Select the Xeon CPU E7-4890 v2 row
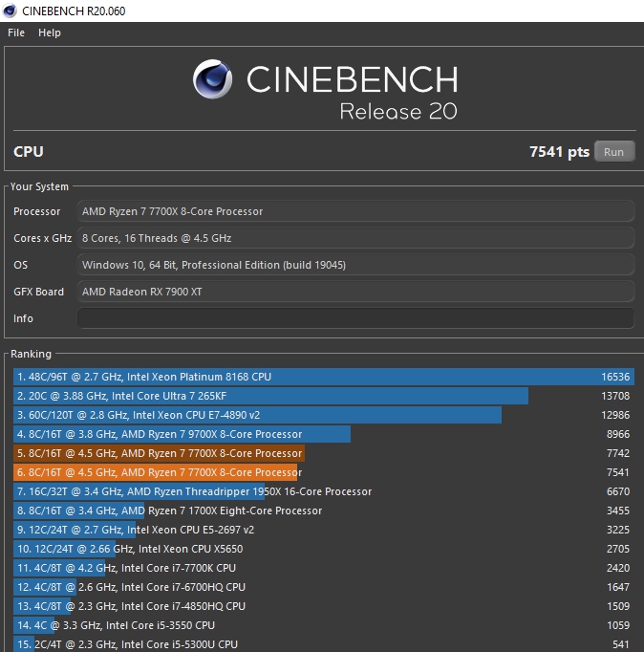 324,415
